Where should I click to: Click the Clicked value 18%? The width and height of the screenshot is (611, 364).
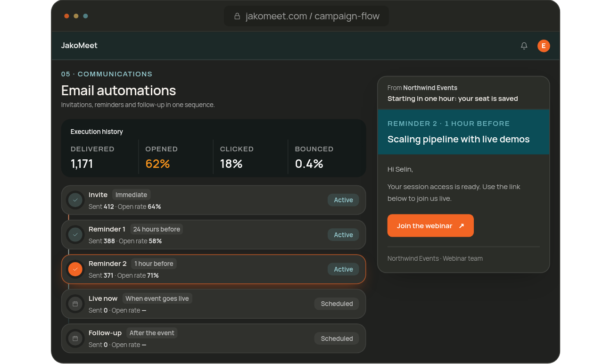coord(231,164)
